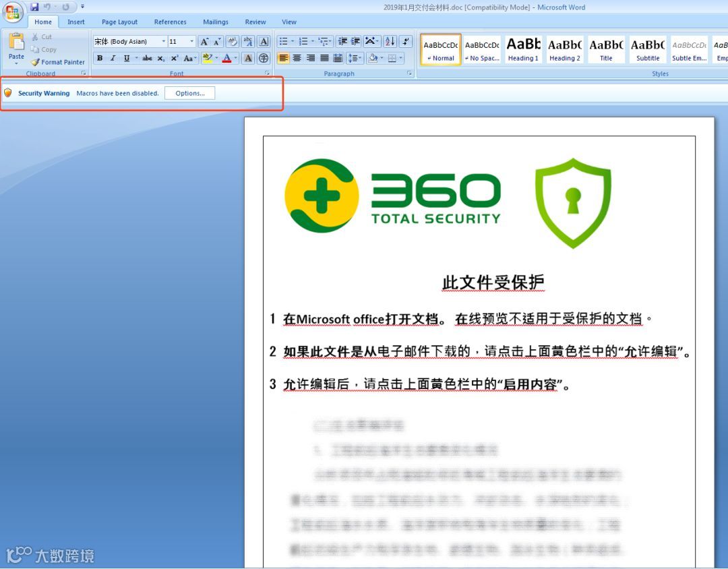Open the Clipboard pane launcher
Viewport: 728px width, 569px height.
click(84, 73)
